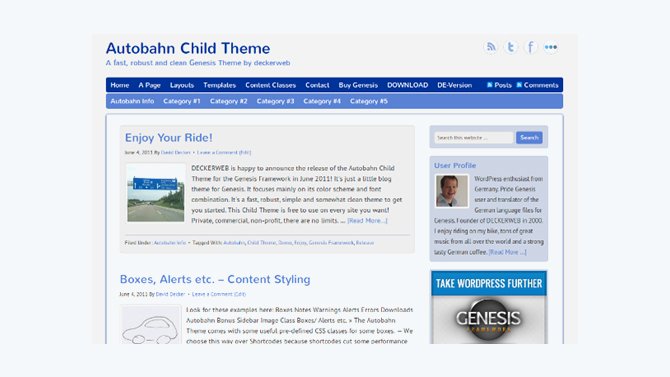The width and height of the screenshot is (670, 377).
Task: Open the RSS feed icon in header
Action: pyautogui.click(x=491, y=47)
